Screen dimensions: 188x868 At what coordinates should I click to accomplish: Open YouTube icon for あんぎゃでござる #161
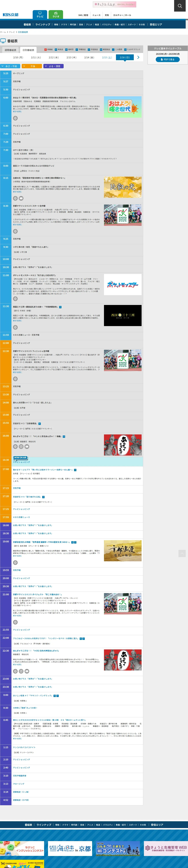(x=27, y=446)
